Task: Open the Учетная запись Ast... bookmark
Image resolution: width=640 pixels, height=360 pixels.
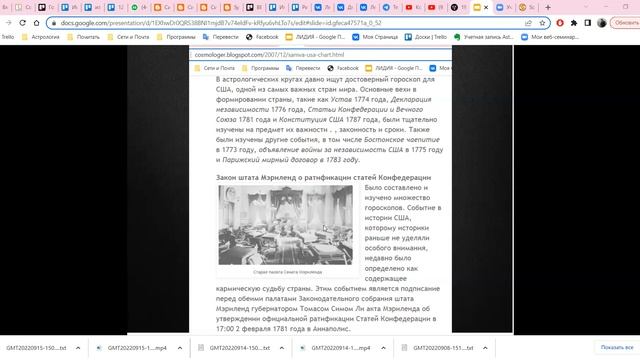Action: (x=484, y=37)
